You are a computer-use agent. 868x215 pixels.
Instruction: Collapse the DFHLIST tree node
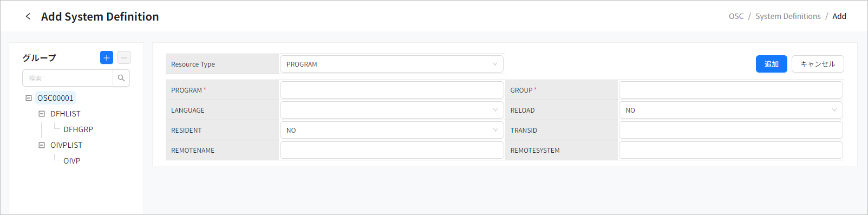click(42, 114)
